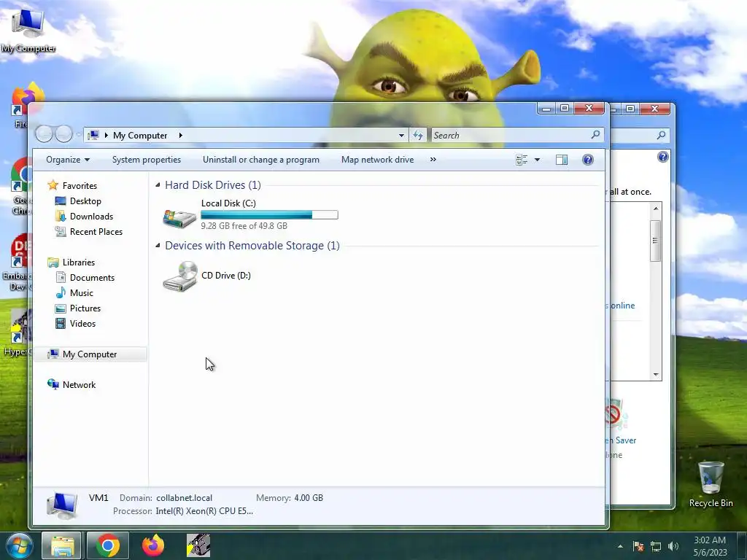Collapse the Hard Disk Drives group
747x560 pixels.
(158, 184)
